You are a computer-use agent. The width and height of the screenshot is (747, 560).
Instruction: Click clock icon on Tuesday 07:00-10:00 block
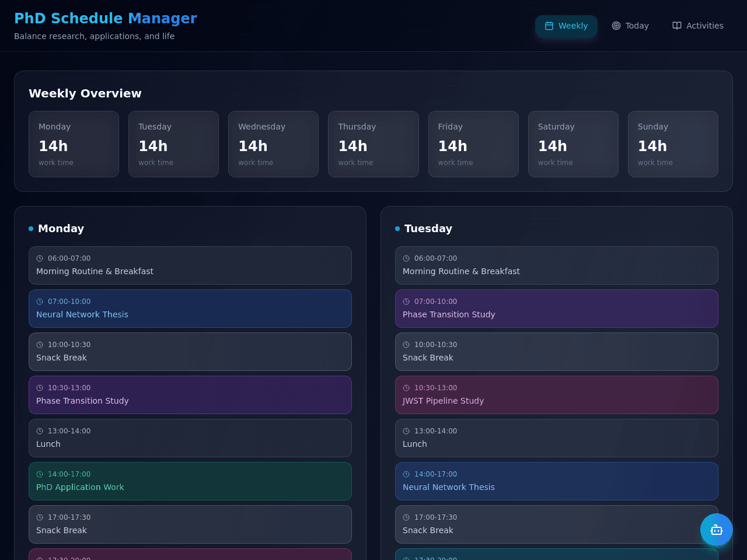(406, 302)
